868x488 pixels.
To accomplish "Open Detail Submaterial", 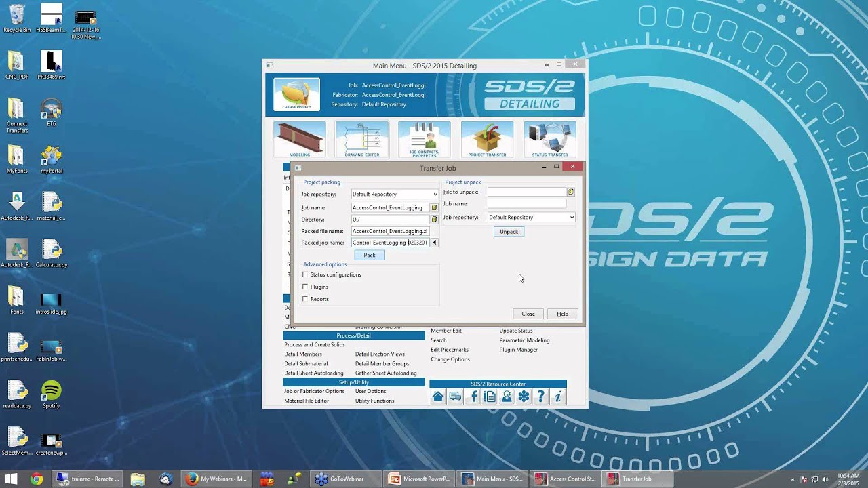I will pos(306,364).
